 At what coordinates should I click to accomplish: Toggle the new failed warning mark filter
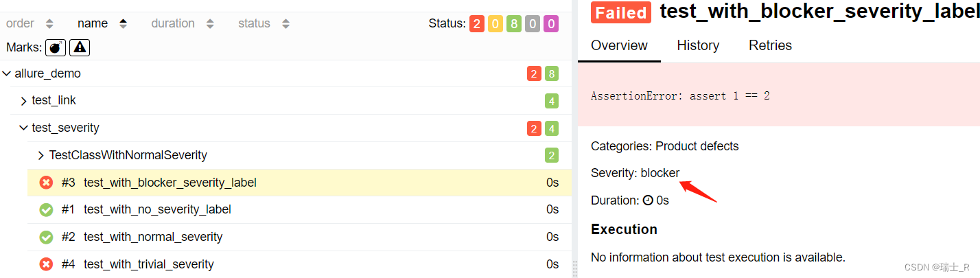(80, 47)
